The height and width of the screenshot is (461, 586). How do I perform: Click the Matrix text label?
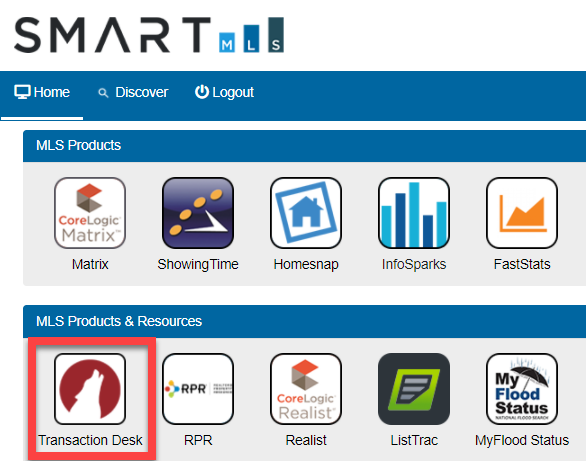tap(90, 264)
